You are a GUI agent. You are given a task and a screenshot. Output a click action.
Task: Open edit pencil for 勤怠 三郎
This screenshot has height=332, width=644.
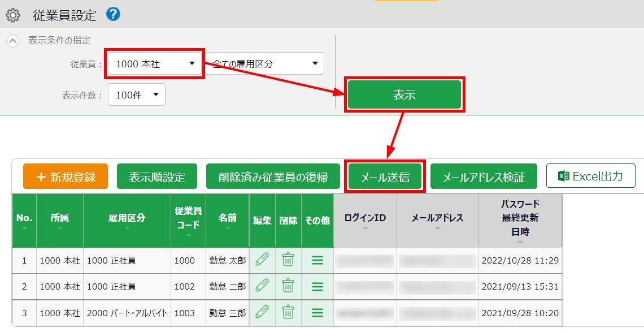262,312
